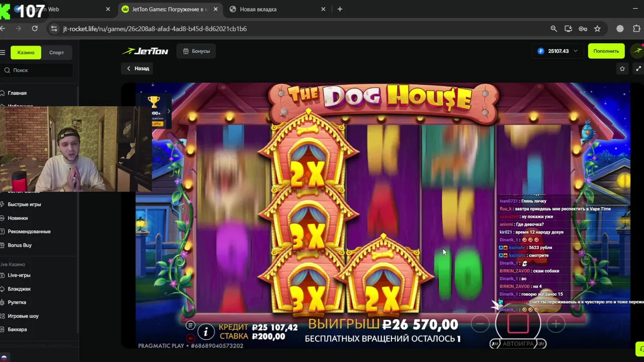Open Быстрые игры in the sidebar
The height and width of the screenshot is (362, 644).
(24, 204)
